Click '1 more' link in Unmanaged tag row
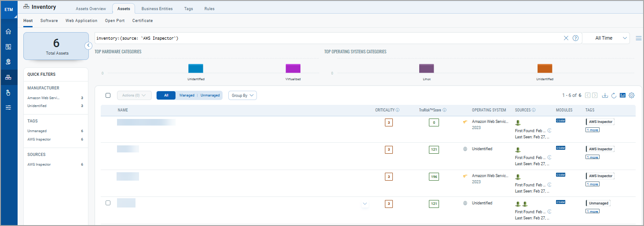Viewport: 644px width, 226px height. (x=592, y=211)
